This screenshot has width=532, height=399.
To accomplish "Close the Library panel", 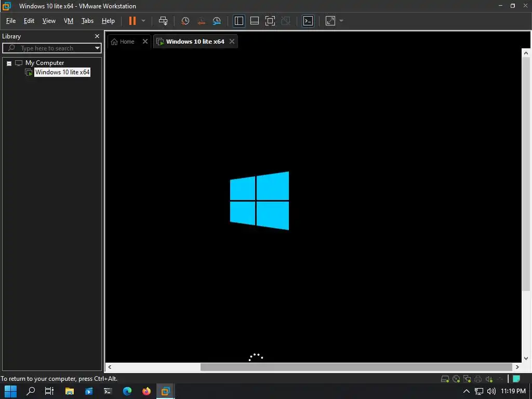I will coord(97,36).
